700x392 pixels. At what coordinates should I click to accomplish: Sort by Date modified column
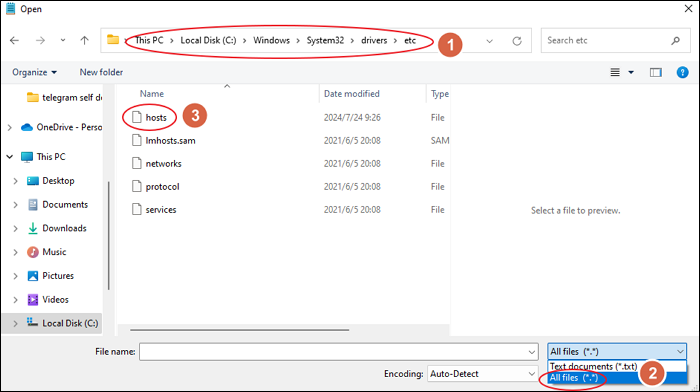pos(351,94)
